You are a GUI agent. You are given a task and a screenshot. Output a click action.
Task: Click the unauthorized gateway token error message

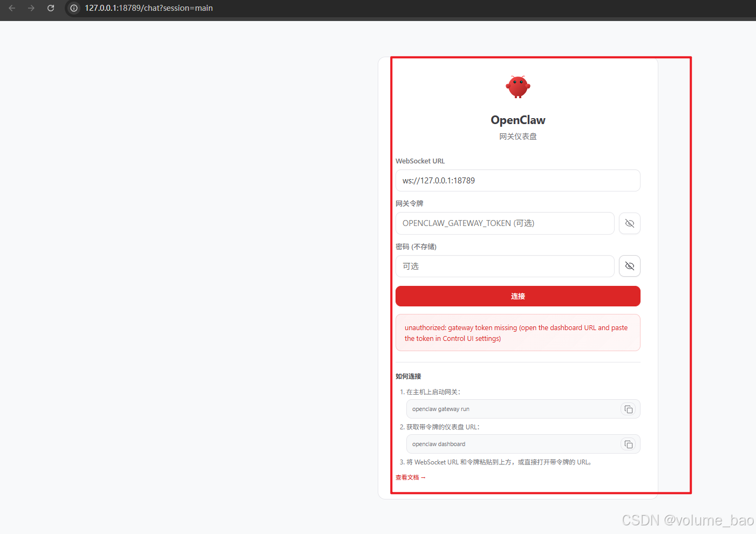[518, 333]
